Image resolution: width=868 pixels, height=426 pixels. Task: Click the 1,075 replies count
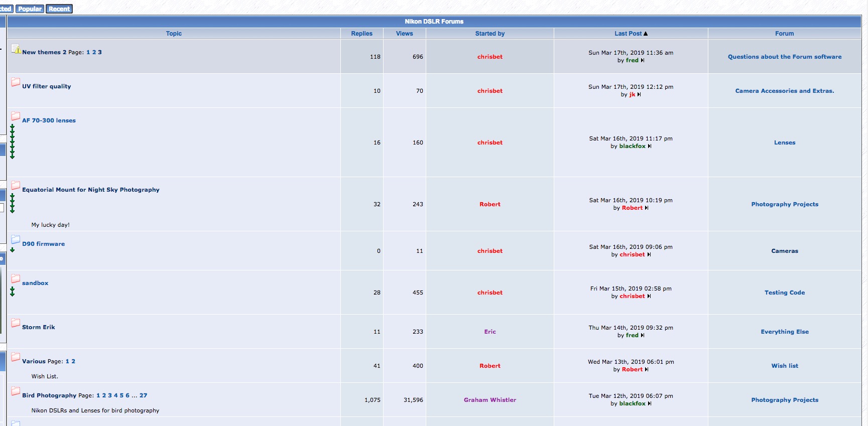pyautogui.click(x=373, y=400)
